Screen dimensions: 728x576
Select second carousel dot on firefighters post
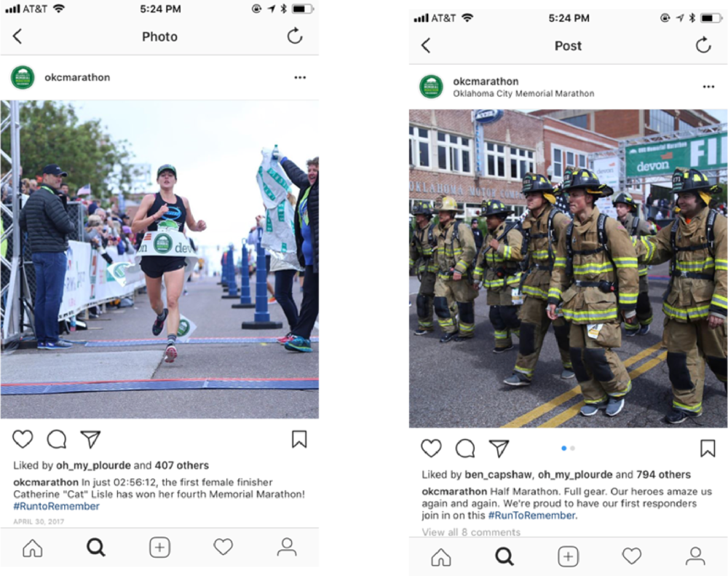tap(572, 449)
